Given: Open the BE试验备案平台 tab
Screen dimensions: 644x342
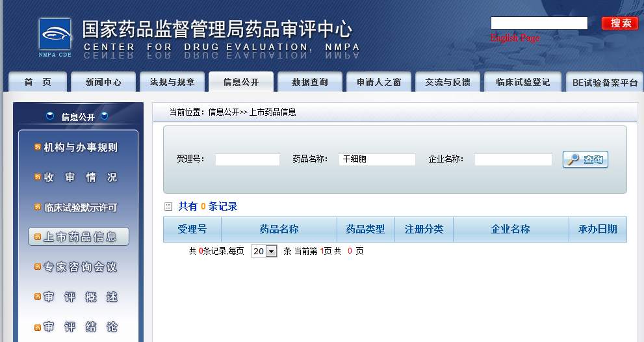Looking at the screenshot, I should [x=604, y=82].
